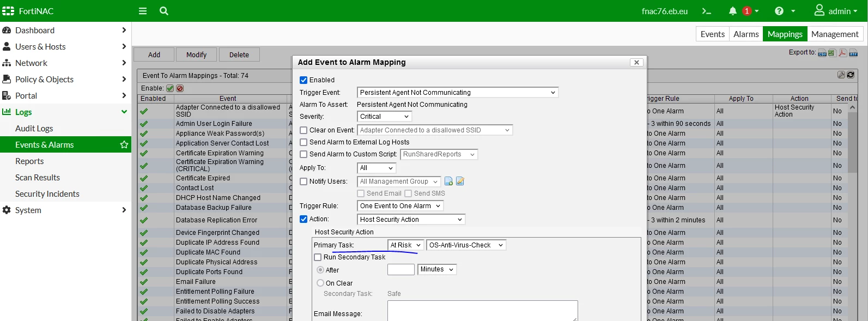Click the System gear icon
868x321 pixels.
7,210
